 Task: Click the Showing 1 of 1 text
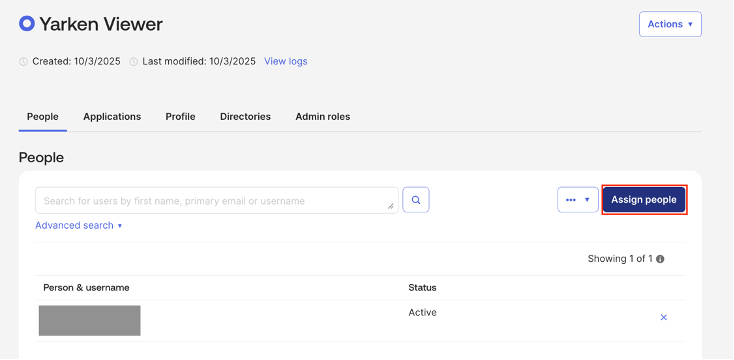point(620,259)
